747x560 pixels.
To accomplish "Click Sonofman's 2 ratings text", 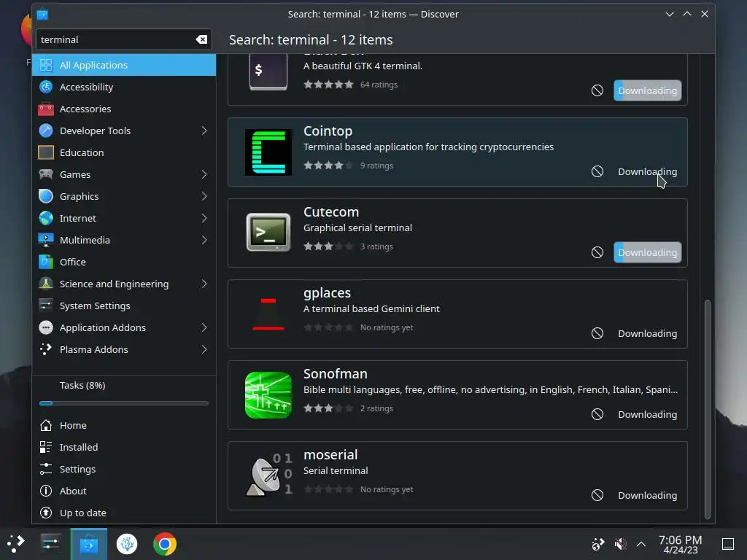I will coord(376,408).
